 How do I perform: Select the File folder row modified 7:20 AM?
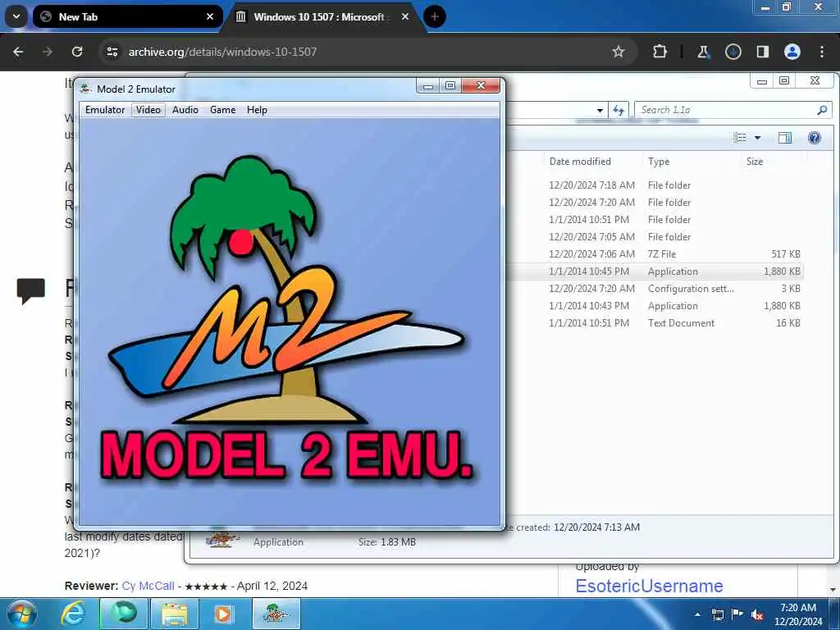(655, 202)
